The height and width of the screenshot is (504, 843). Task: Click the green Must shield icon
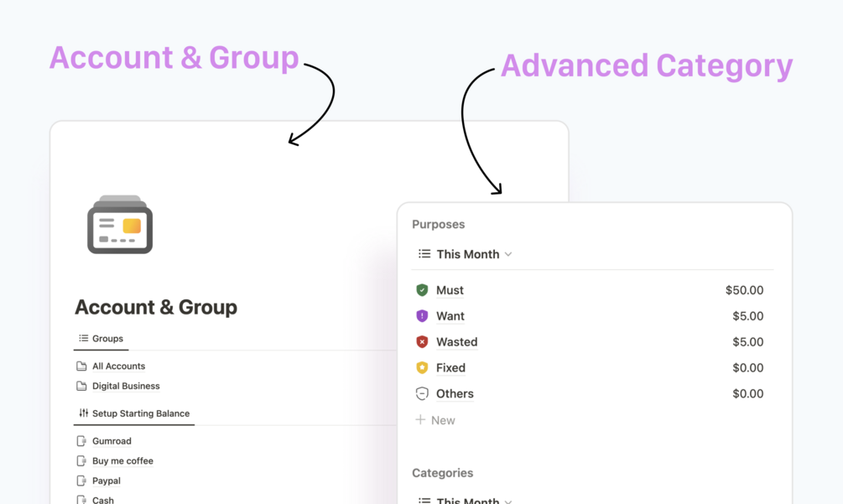coord(422,290)
